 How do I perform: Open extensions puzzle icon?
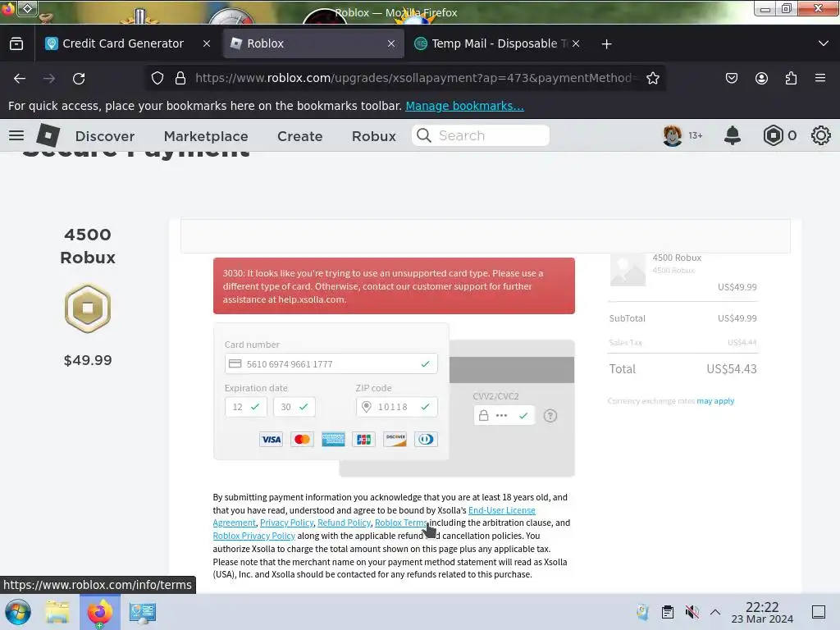(791, 78)
